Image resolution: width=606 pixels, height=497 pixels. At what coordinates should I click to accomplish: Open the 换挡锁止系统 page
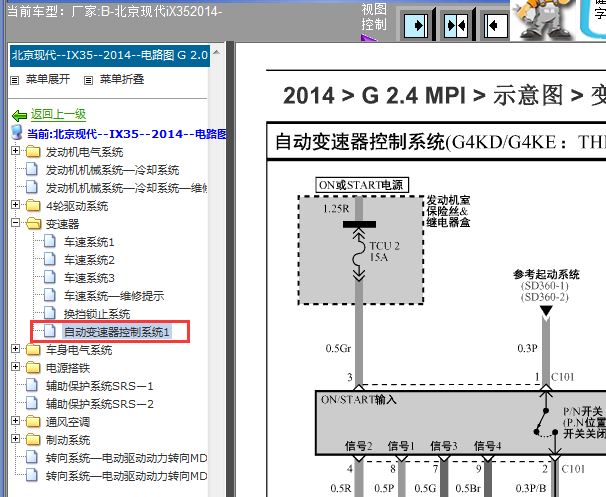tap(97, 314)
